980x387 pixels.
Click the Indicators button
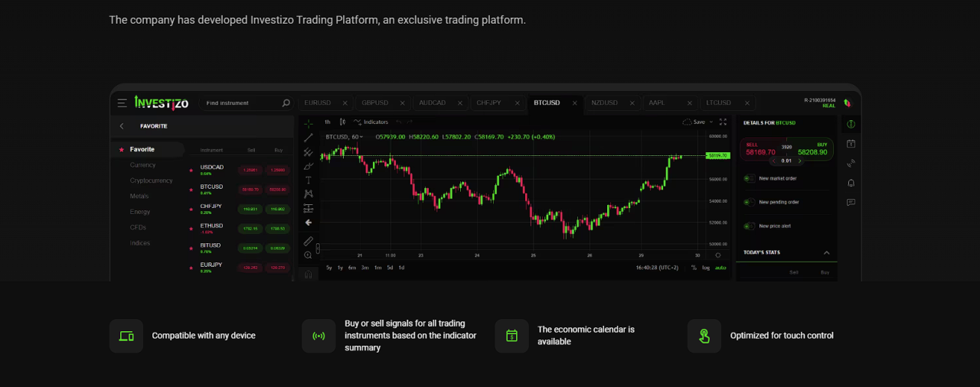point(371,122)
